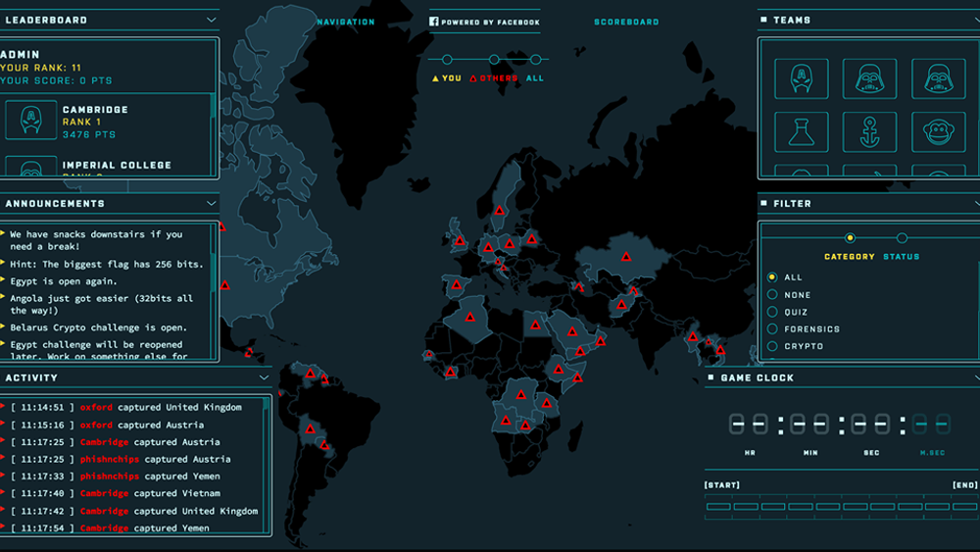The width and height of the screenshot is (980, 552).
Task: Click the first game clock timeline segment
Action: pyautogui.click(x=718, y=506)
